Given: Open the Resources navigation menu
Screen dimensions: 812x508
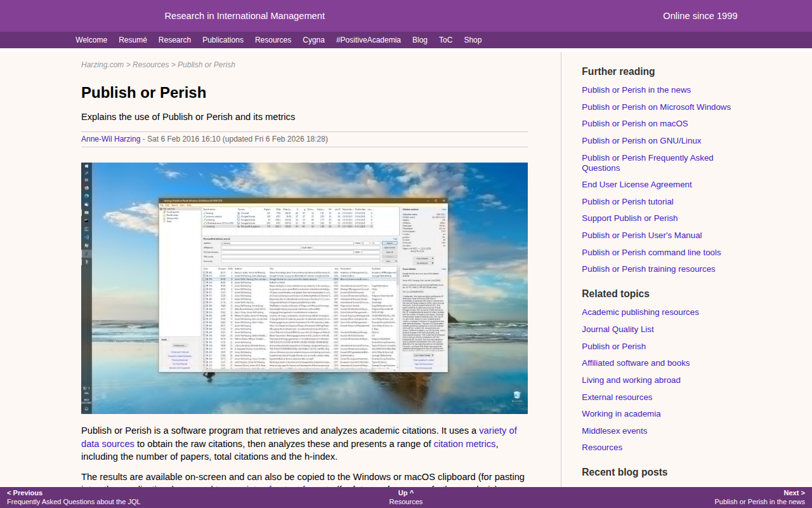Looking at the screenshot, I should point(273,40).
